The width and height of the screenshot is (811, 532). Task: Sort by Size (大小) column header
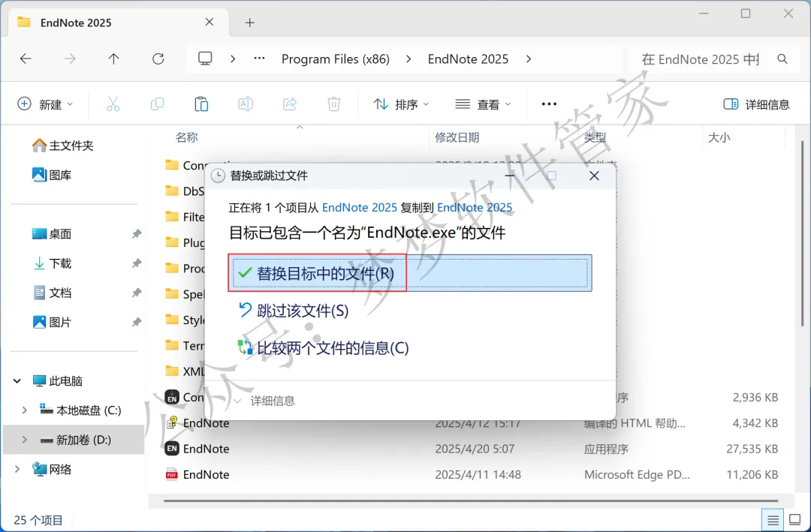(x=719, y=137)
